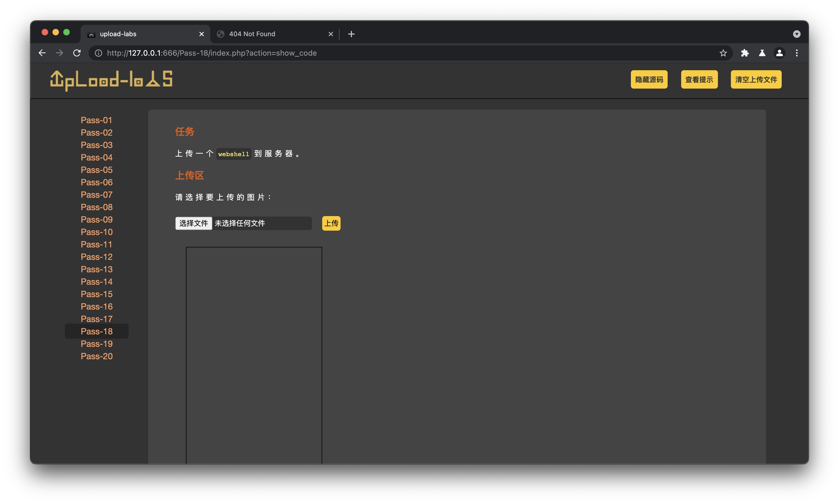The image size is (839, 504).
Task: Click the browser back arrow
Action: tap(42, 53)
